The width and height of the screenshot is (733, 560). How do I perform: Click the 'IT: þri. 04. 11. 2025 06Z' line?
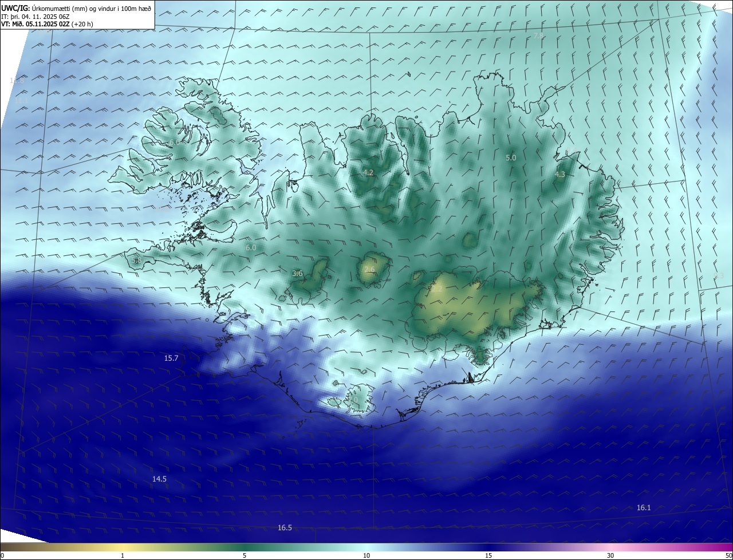point(36,17)
